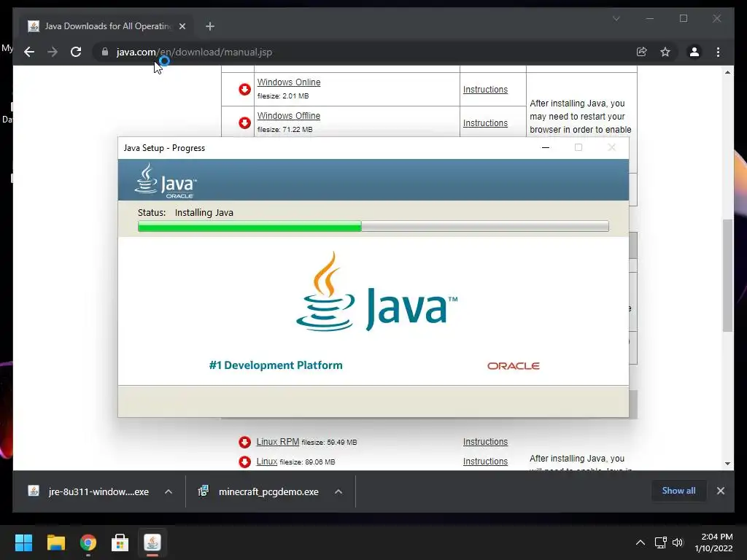Screen dimensions: 747x560
Task: Click Show all downloads
Action: point(678,491)
